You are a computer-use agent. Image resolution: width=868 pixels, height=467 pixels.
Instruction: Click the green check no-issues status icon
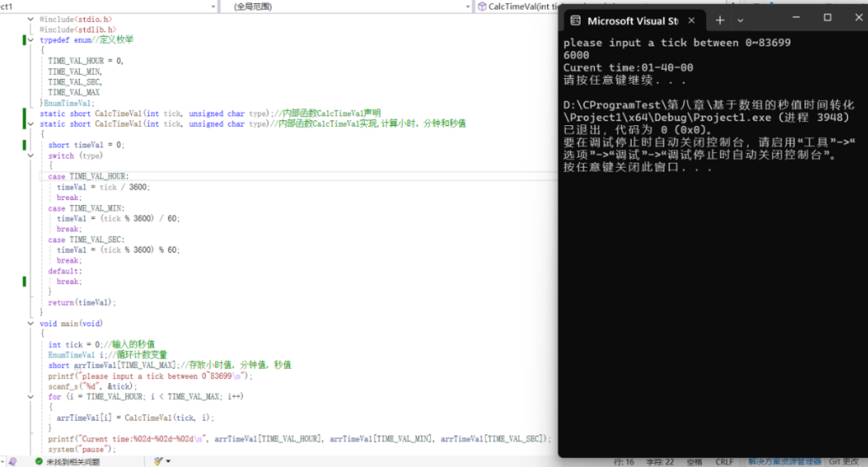pyautogui.click(x=39, y=461)
